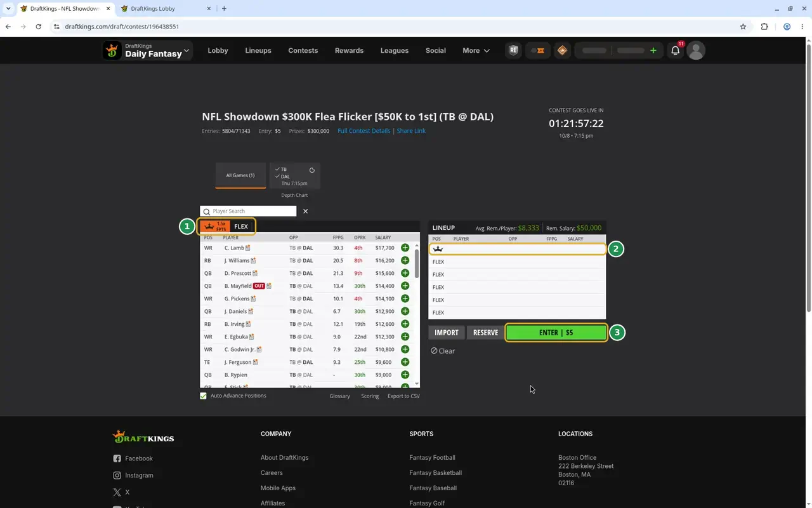Click the IMPORT lineup button
Image resolution: width=812 pixels, height=508 pixels.
click(x=447, y=333)
